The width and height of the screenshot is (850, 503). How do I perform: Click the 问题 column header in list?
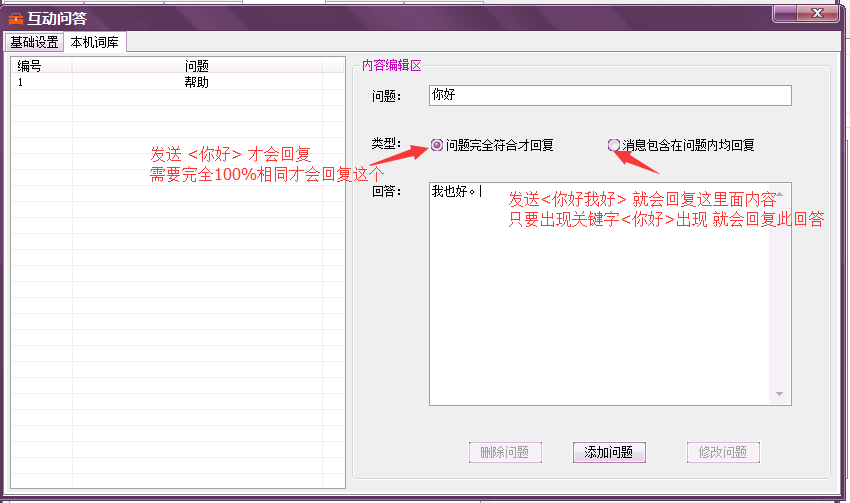point(197,66)
